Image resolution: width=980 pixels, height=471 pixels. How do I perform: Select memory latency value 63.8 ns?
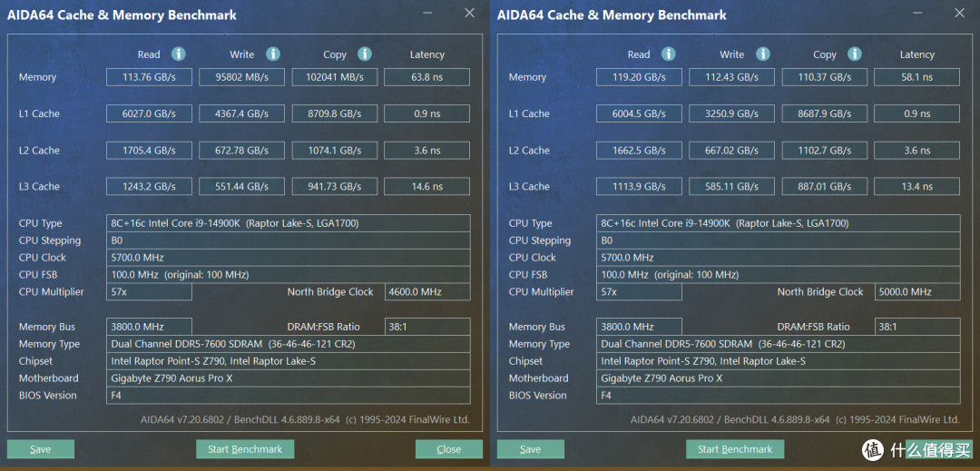tap(426, 77)
